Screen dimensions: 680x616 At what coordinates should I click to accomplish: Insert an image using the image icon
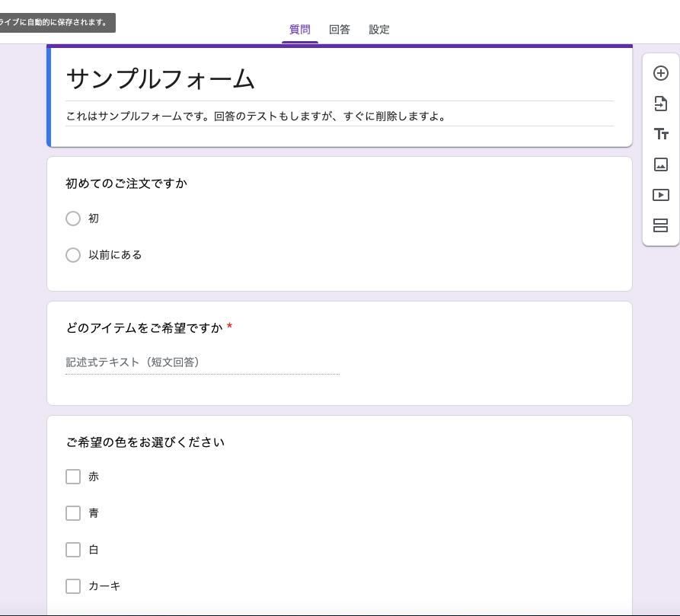pyautogui.click(x=659, y=164)
